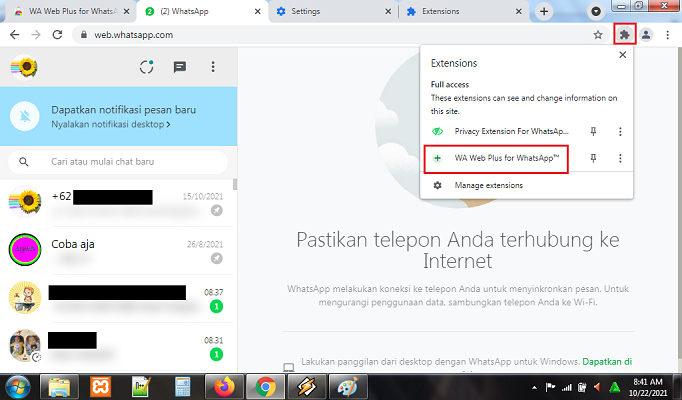Open the Chrome Extensions puzzle icon
The width and height of the screenshot is (682, 400).
(625, 35)
